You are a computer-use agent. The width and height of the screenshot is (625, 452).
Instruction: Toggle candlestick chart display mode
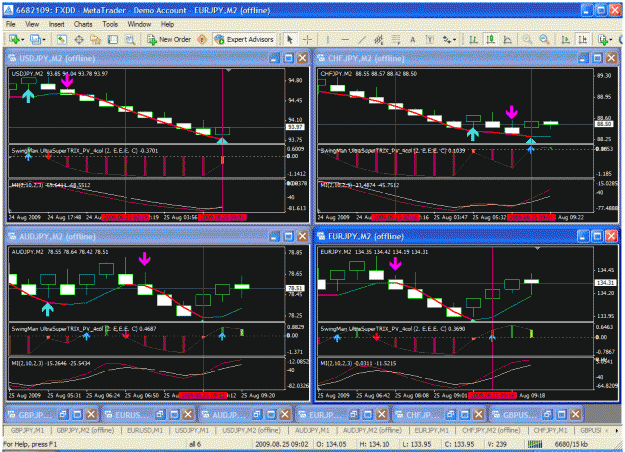490,39
